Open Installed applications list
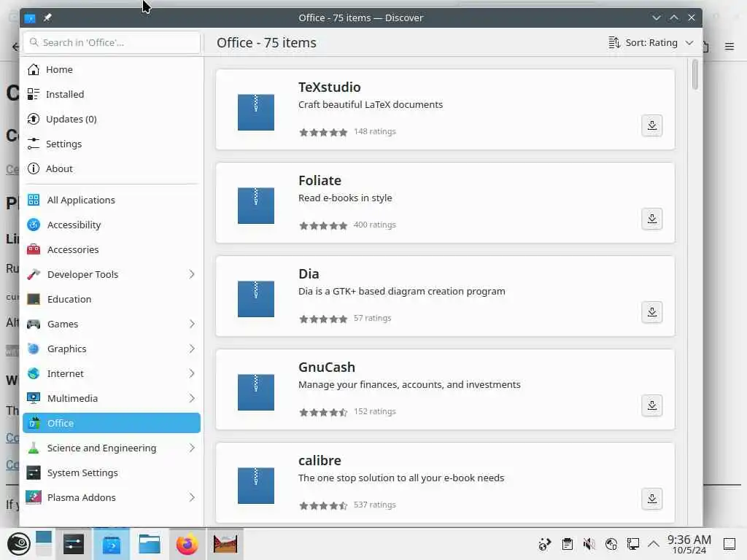This screenshot has height=560, width=747. [112, 94]
